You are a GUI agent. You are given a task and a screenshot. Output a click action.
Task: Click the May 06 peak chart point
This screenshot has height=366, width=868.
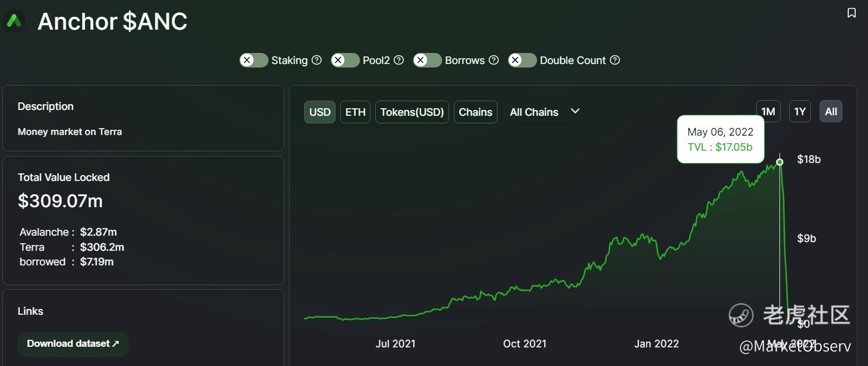tap(780, 162)
